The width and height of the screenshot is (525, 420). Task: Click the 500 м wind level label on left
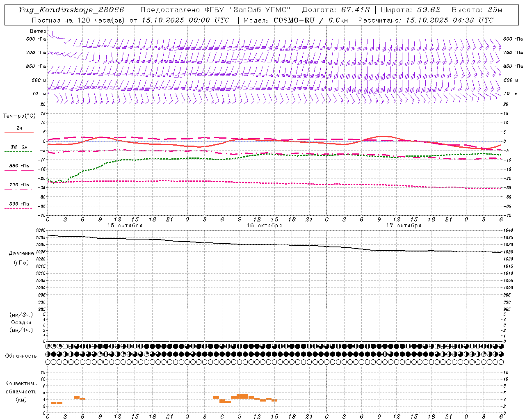(39, 80)
